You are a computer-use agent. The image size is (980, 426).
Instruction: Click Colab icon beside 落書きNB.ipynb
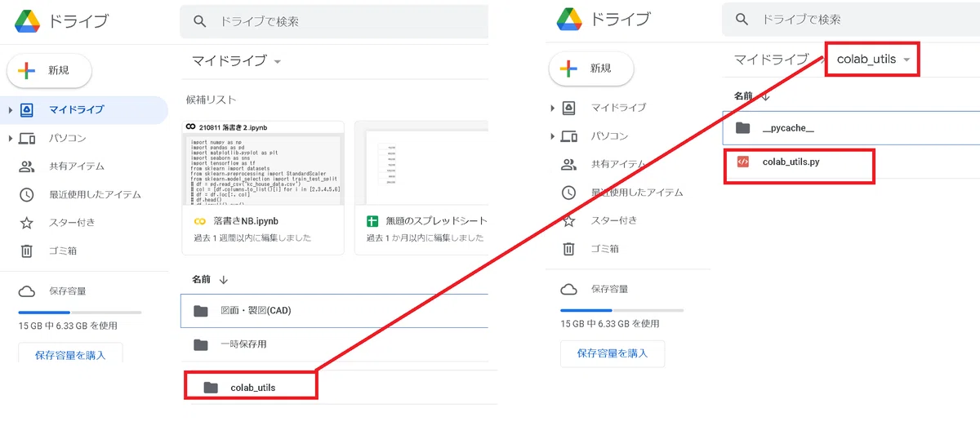coord(198,221)
